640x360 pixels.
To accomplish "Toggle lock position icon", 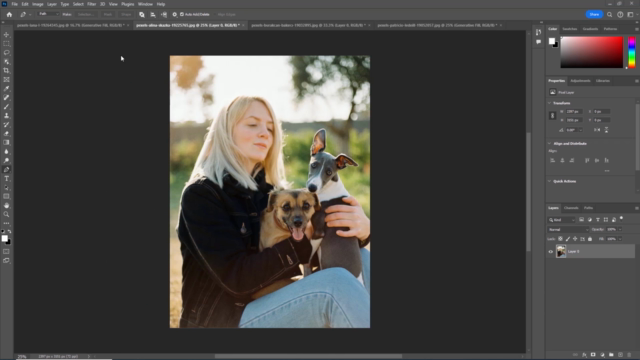I will (x=575, y=239).
